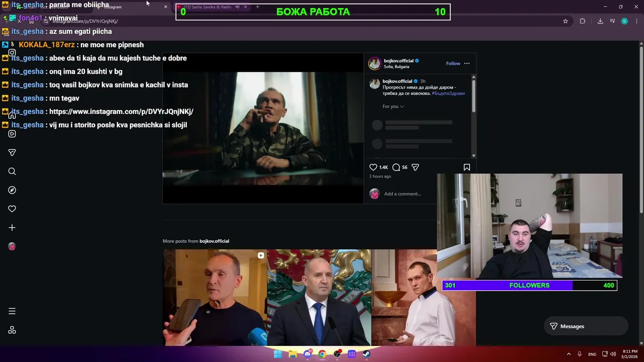Open the volume icon in system tray
This screenshot has width=644, height=362.
613,354
